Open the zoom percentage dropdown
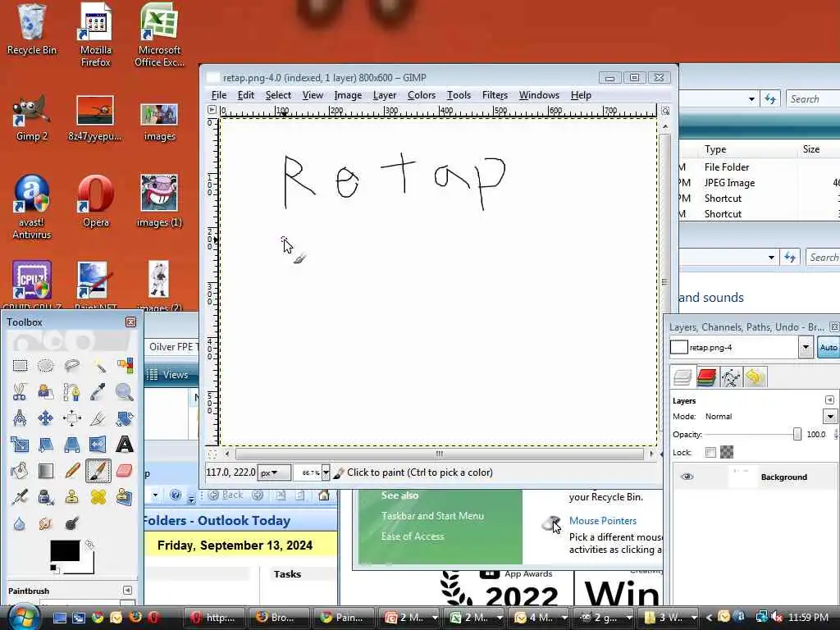This screenshot has height=630, width=840. coord(326,472)
